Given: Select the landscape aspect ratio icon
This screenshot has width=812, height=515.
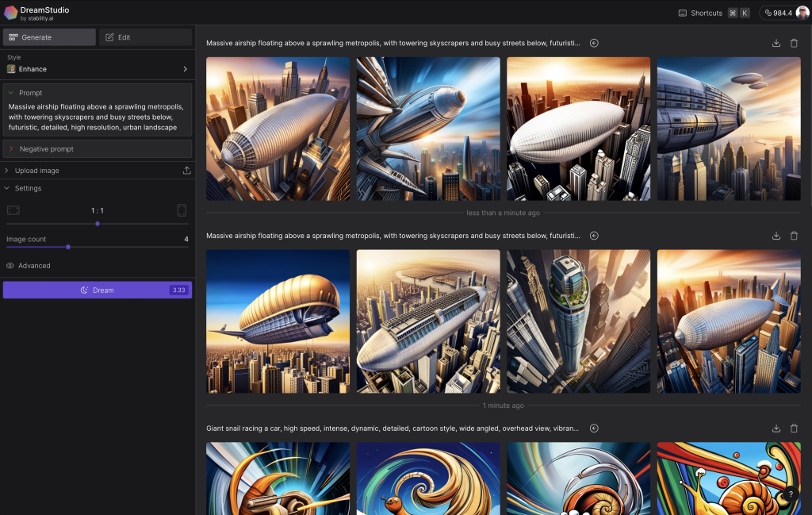Looking at the screenshot, I should [13, 210].
